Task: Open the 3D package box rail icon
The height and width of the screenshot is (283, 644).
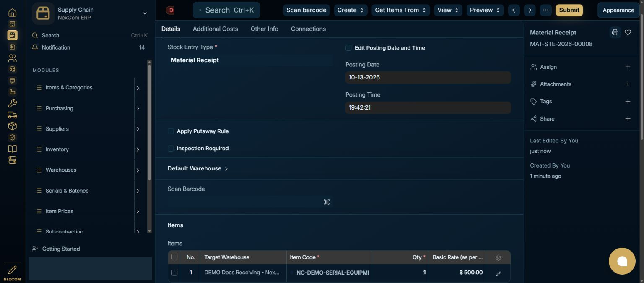Action: point(12,126)
